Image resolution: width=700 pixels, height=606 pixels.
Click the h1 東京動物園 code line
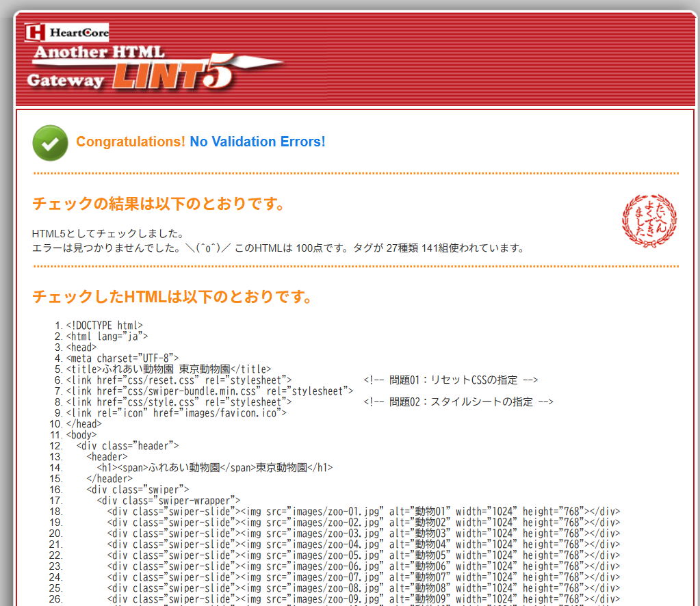pos(215,467)
